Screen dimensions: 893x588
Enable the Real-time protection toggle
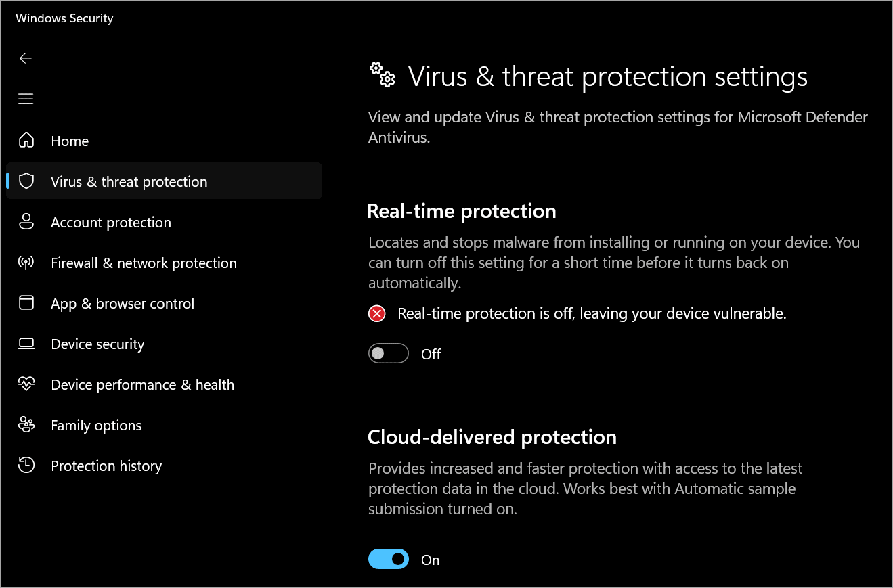click(x=388, y=353)
